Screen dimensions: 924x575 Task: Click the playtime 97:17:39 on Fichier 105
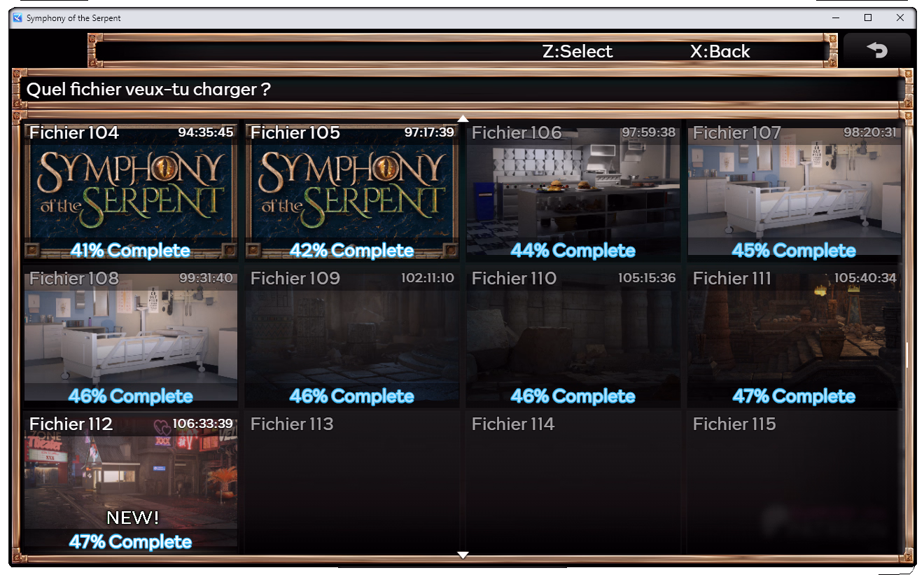tap(429, 132)
